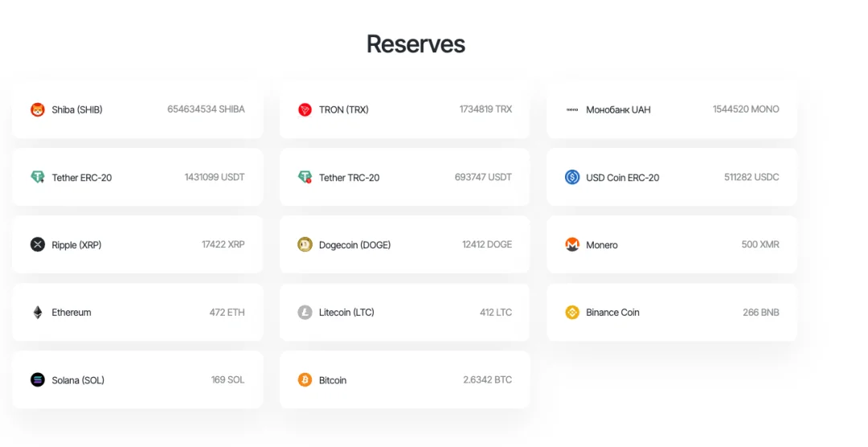Click the Reserves heading
The image size is (868, 447).
(416, 43)
